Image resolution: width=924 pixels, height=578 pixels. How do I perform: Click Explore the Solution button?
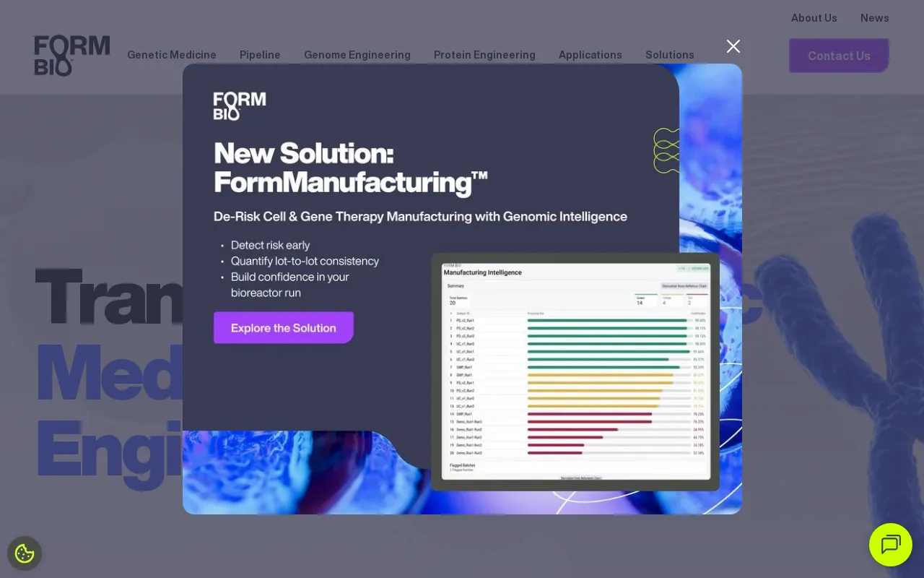[x=284, y=328]
